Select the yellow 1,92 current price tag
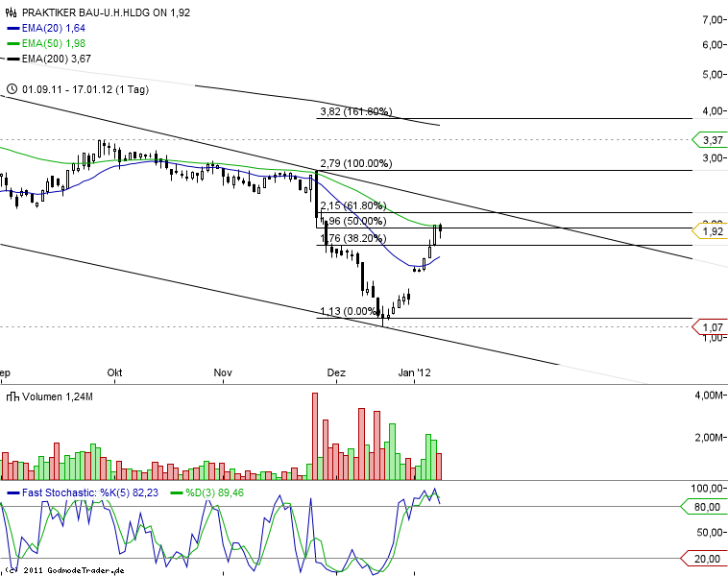728x576 pixels. [x=709, y=231]
